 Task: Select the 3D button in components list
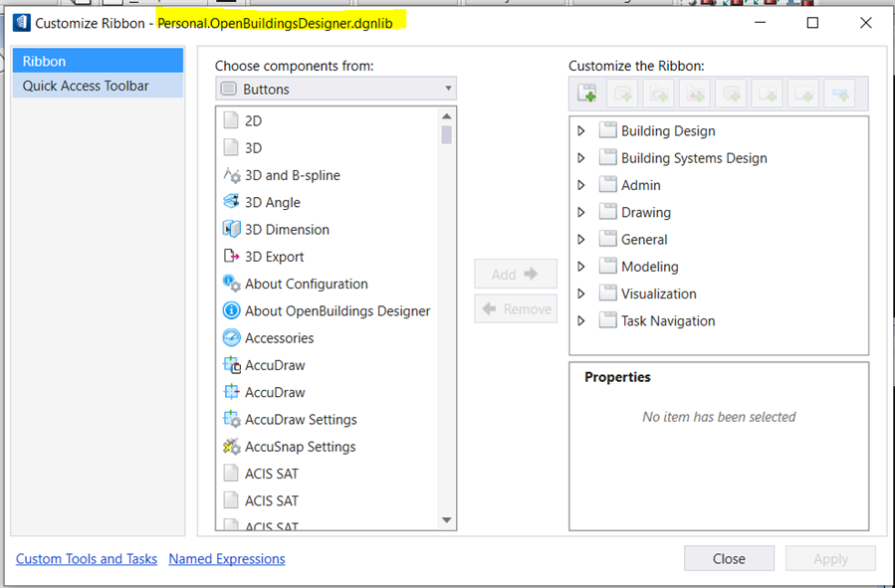click(243, 148)
